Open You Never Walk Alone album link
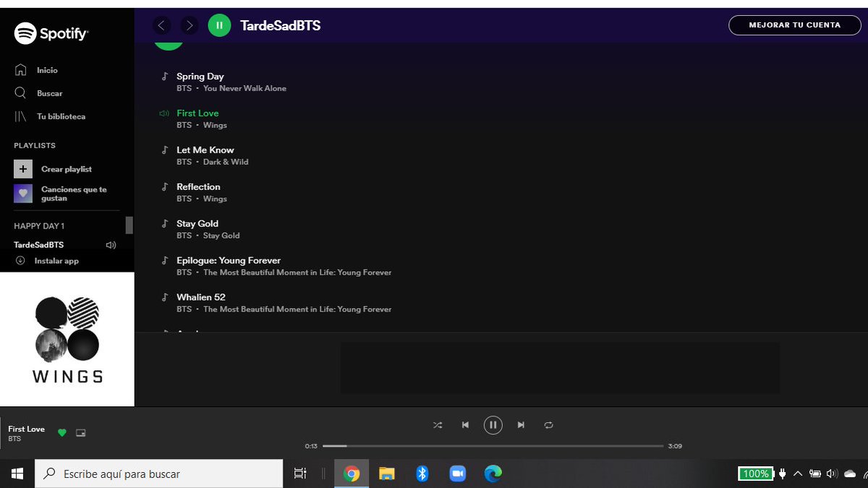 (244, 89)
